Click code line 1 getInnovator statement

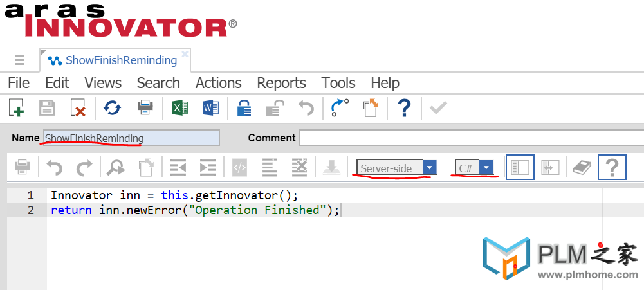(174, 195)
